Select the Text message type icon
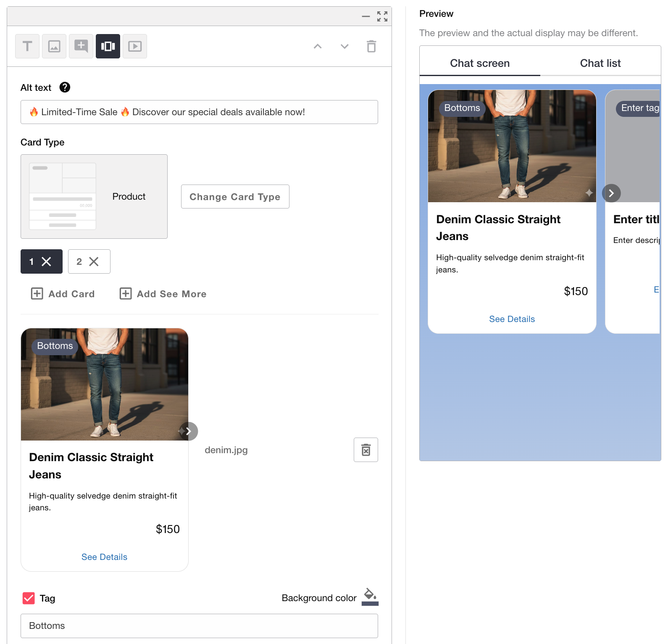 coord(27,46)
